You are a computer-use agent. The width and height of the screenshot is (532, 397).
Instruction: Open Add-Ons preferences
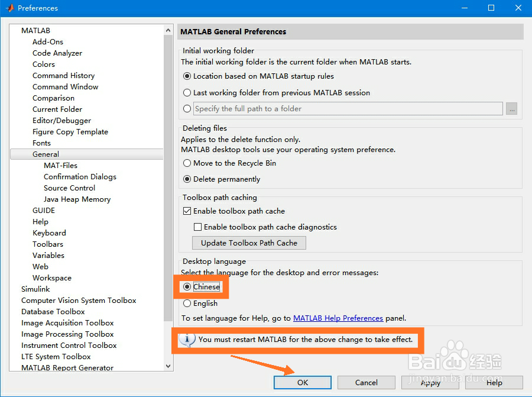pyautogui.click(x=48, y=42)
